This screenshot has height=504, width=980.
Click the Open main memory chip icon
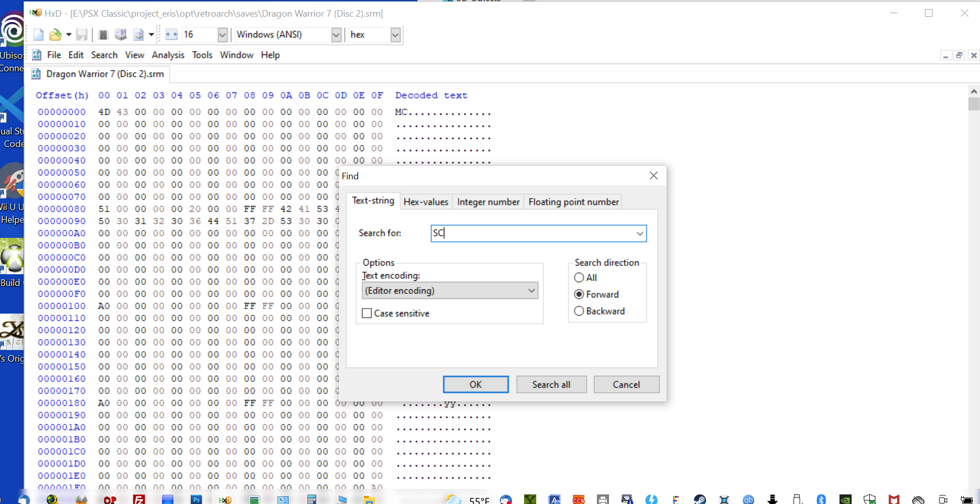pos(103,34)
